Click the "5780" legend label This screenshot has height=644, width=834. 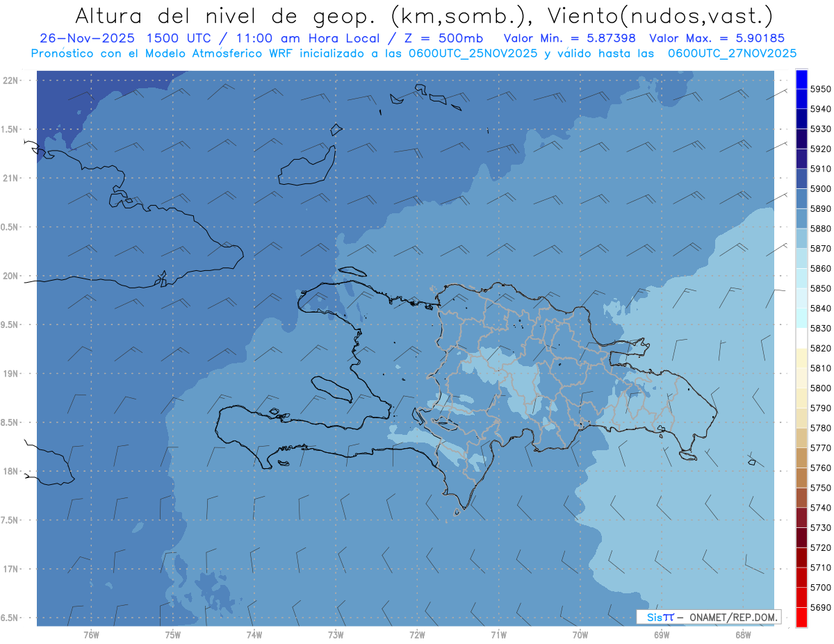(821, 428)
